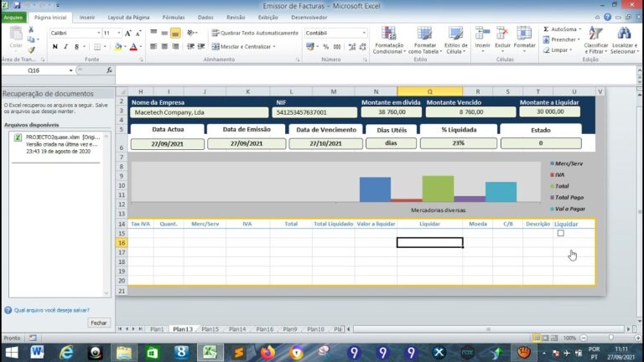The width and height of the screenshot is (644, 362).
Task: Open font size 11 dropdown
Action: [119, 33]
